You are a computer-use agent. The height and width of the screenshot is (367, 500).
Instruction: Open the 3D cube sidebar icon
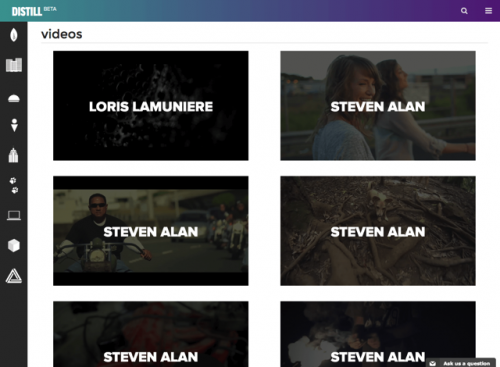[x=14, y=246]
